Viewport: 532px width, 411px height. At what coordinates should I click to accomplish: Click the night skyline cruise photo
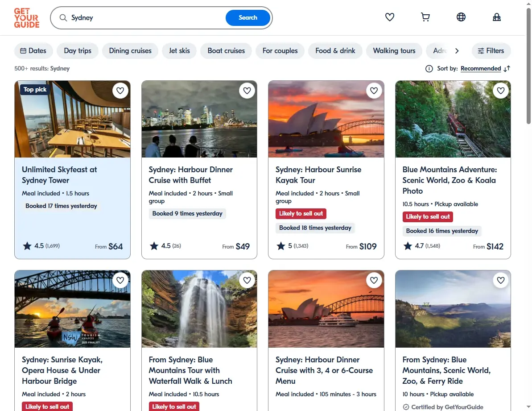coord(199,119)
